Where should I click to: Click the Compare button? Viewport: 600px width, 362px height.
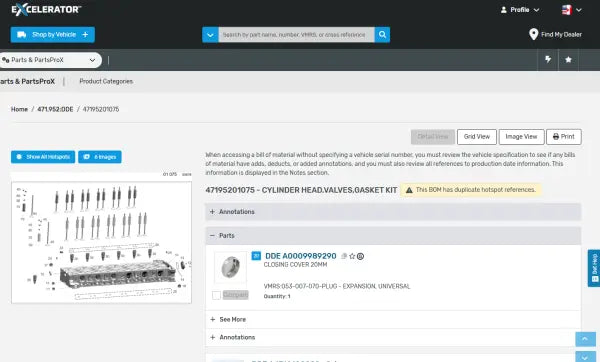click(x=236, y=295)
